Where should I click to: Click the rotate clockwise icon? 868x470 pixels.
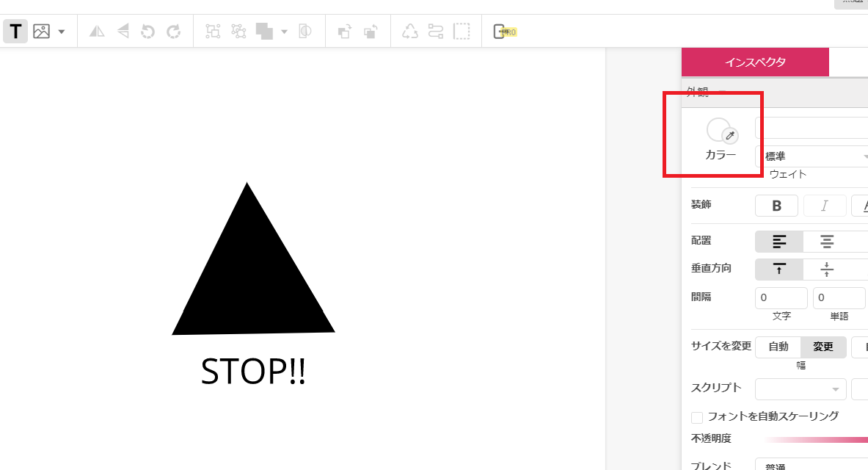(173, 31)
